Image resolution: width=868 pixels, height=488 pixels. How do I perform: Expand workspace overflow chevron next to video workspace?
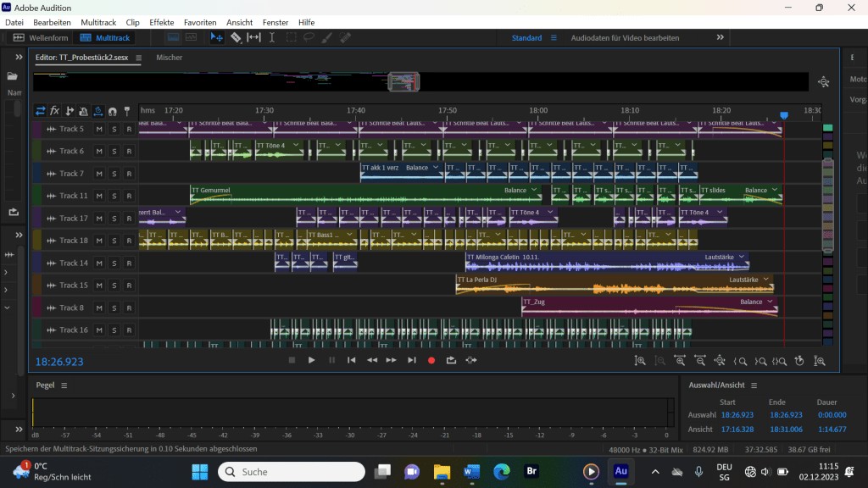(x=721, y=37)
